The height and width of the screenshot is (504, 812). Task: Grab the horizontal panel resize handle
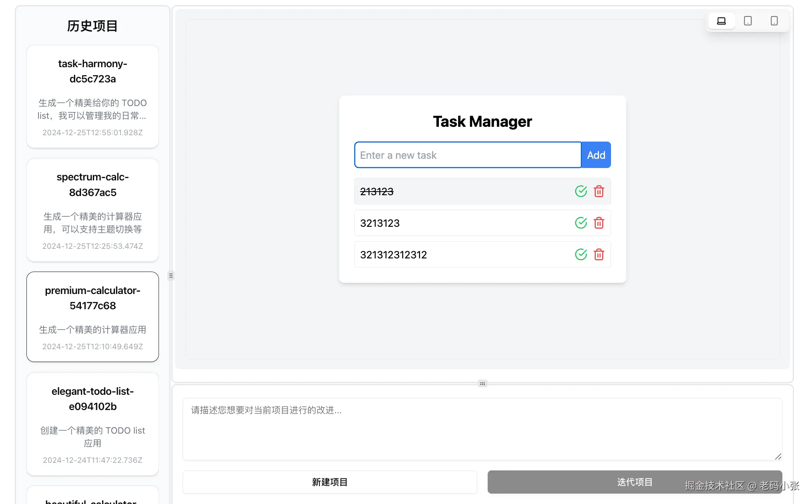[482, 384]
